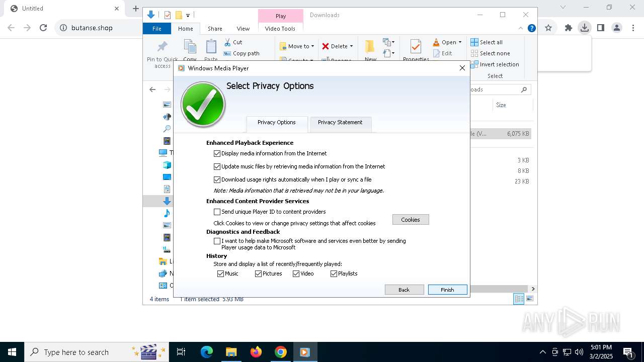644x362 pixels.
Task: Click the Finish button
Action: [x=447, y=290]
